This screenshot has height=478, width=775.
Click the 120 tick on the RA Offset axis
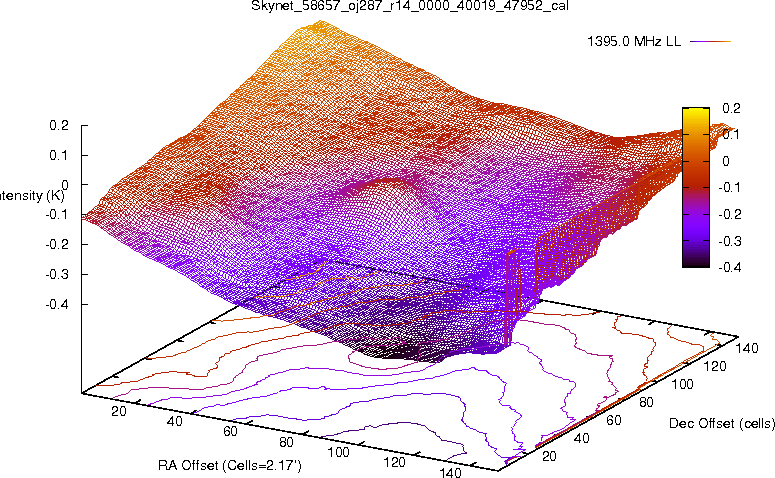click(x=394, y=462)
